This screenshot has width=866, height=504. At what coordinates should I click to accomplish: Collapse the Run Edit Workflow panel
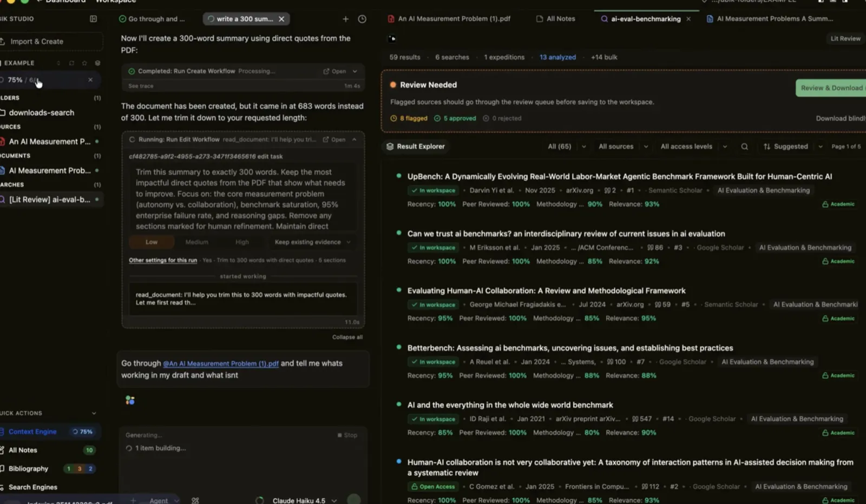(x=355, y=140)
